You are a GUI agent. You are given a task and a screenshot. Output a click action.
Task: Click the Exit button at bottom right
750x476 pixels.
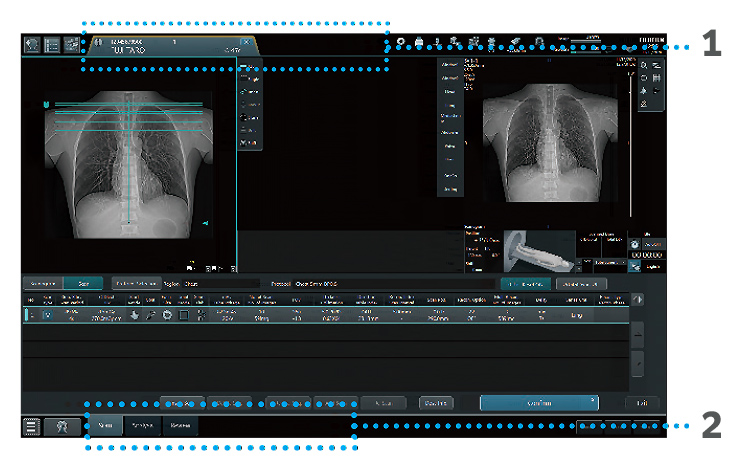[642, 403]
